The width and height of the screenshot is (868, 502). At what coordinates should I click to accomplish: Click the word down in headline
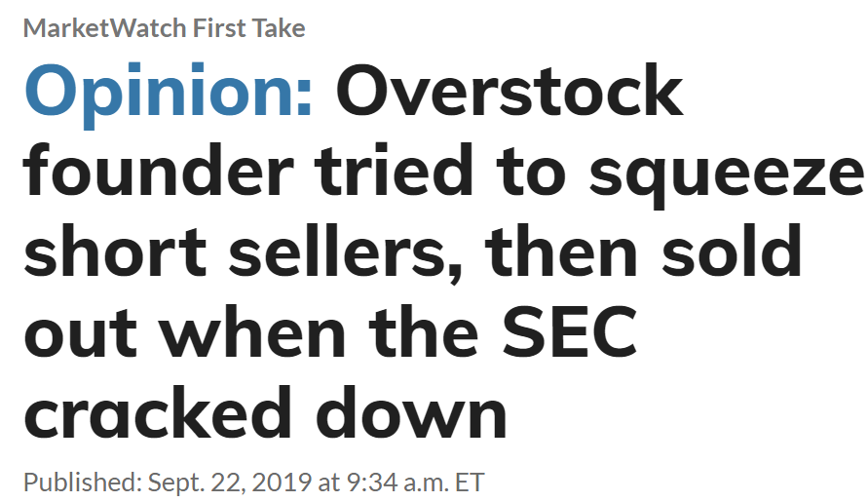(411, 412)
